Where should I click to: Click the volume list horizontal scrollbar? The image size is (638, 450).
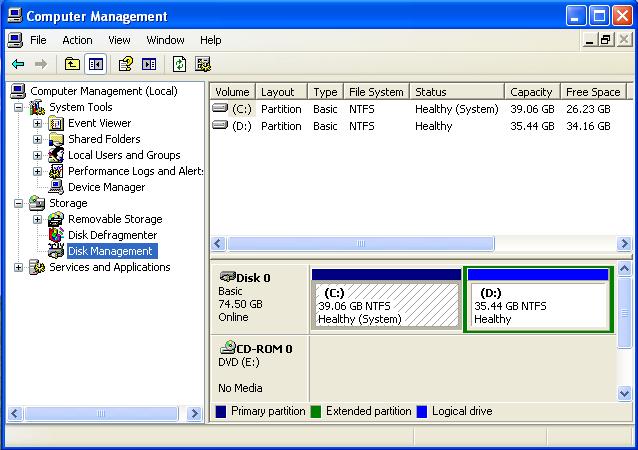(x=360, y=244)
